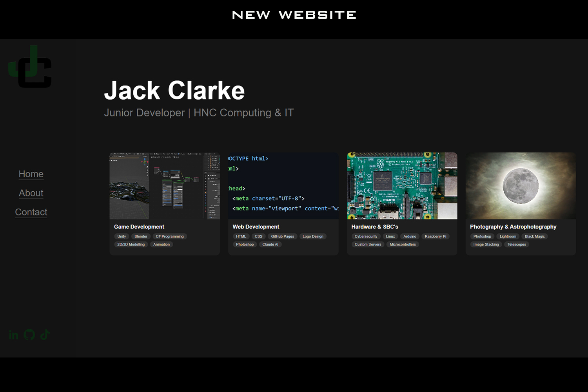Select the C# Programming tag
This screenshot has height=392, width=588.
coord(170,236)
